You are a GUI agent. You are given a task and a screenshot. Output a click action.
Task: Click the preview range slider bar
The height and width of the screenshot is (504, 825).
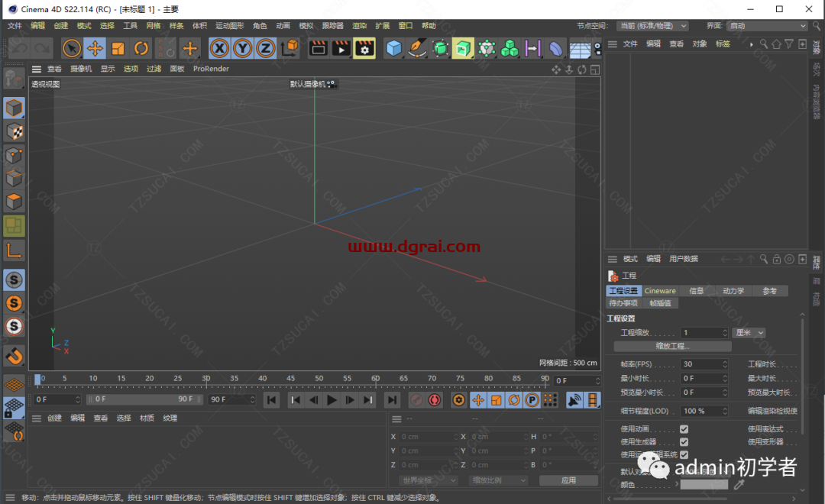[144, 399]
